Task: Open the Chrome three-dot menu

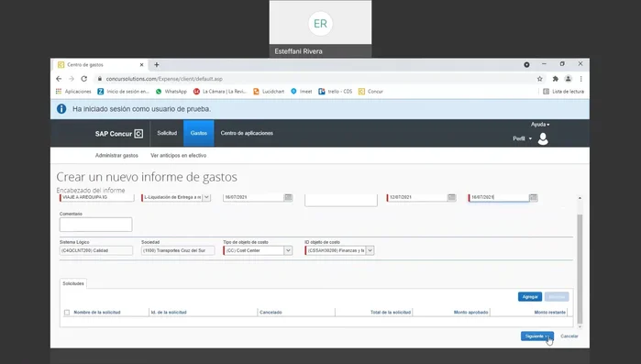Action: click(x=580, y=79)
